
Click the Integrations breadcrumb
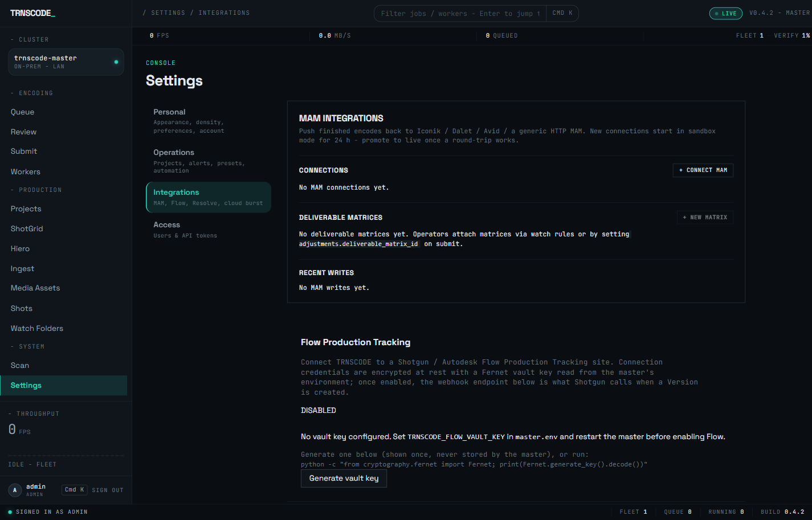click(x=224, y=13)
